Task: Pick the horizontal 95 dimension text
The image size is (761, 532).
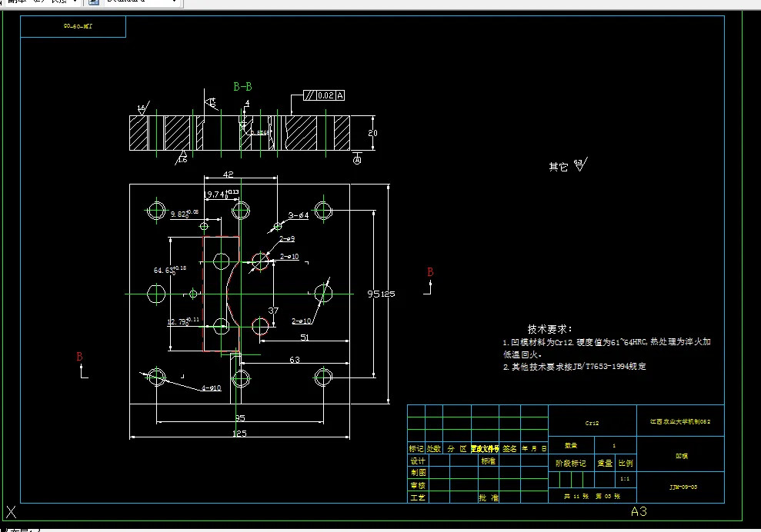Action: point(240,418)
